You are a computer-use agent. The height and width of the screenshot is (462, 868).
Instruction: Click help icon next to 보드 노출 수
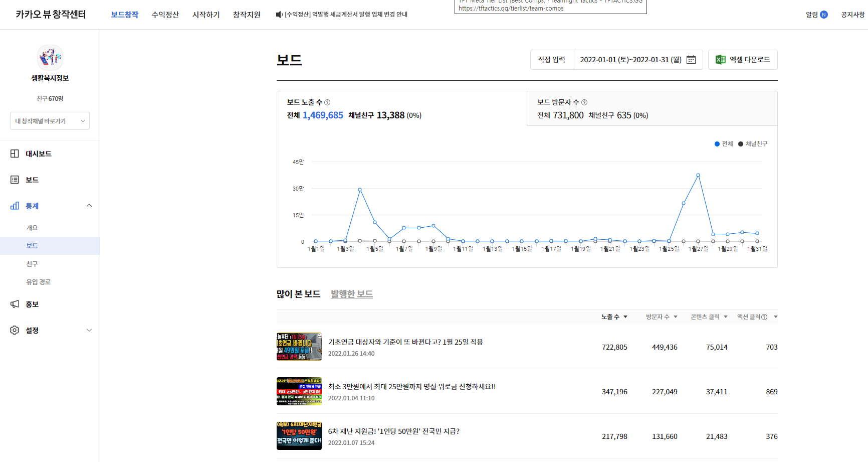[327, 102]
